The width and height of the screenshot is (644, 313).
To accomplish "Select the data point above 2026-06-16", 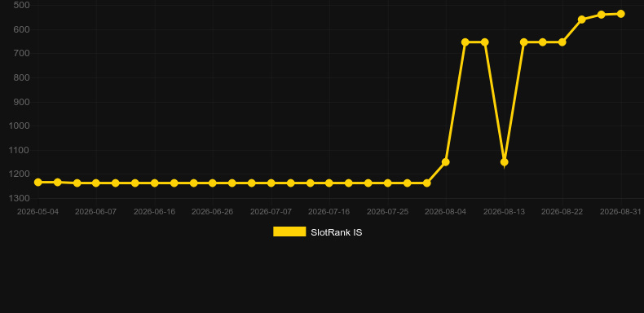I will pos(154,183).
